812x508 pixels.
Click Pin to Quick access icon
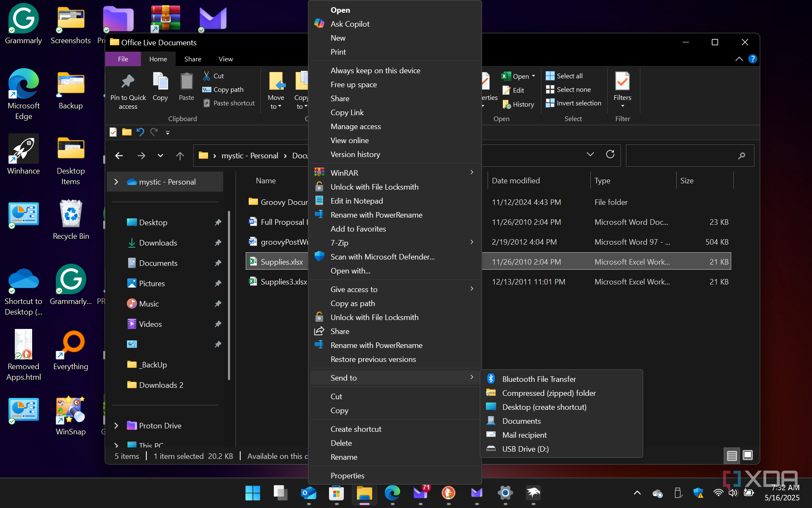(x=128, y=81)
